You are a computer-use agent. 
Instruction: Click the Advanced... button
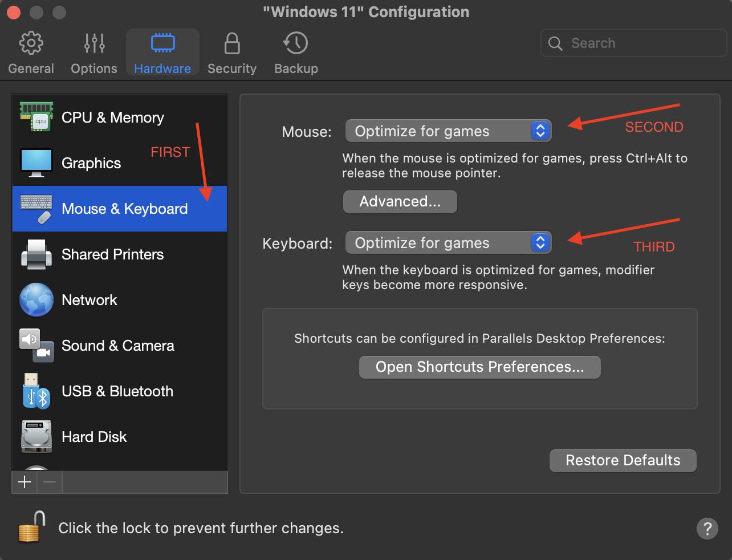[400, 202]
